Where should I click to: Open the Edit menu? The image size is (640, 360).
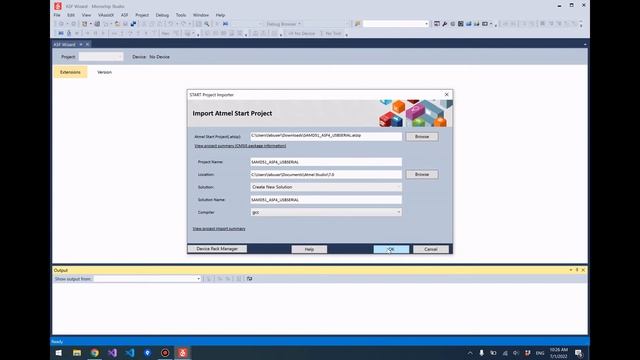tap(71, 15)
